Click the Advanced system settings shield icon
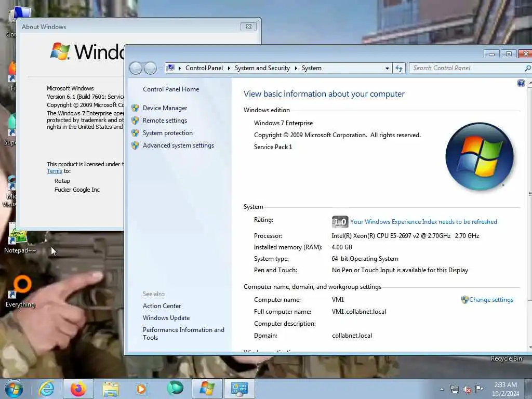The width and height of the screenshot is (532, 399). tap(135, 145)
